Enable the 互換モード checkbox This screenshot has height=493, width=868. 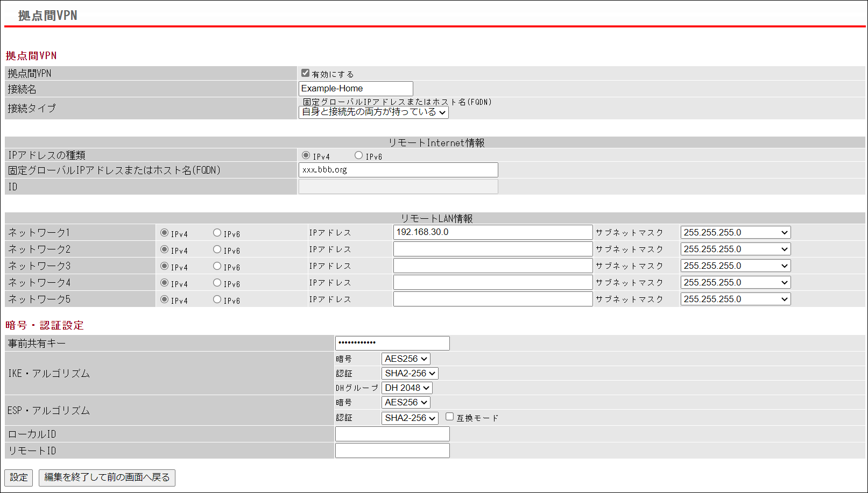[449, 417]
